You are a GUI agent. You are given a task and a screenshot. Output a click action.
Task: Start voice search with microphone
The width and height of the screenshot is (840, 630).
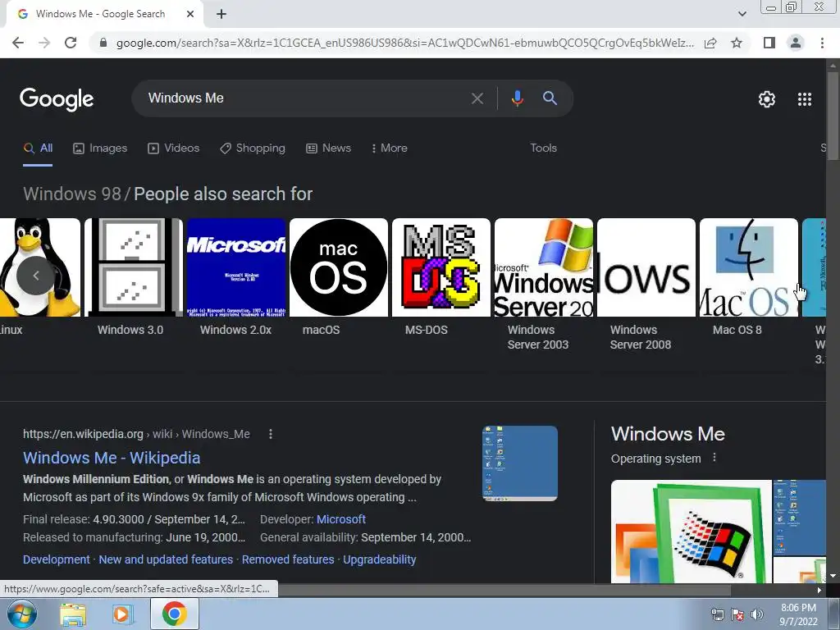pyautogui.click(x=517, y=98)
